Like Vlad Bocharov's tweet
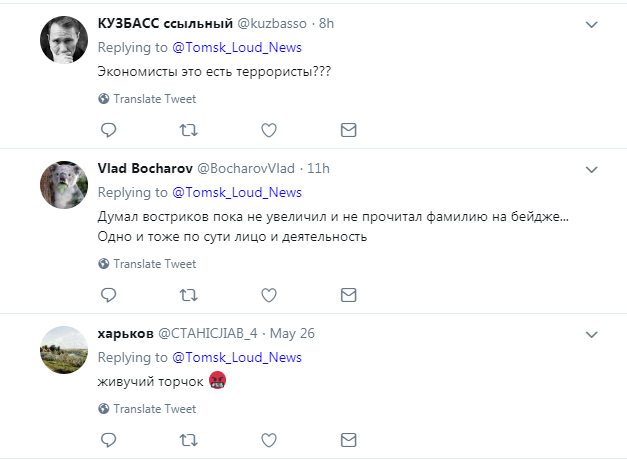The width and height of the screenshot is (627, 460). point(268,295)
